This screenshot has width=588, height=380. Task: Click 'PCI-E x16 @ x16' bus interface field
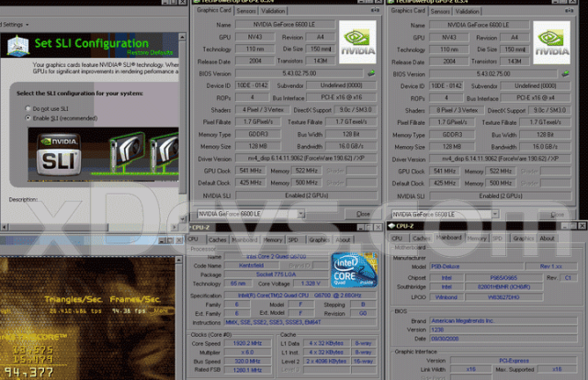point(341,97)
